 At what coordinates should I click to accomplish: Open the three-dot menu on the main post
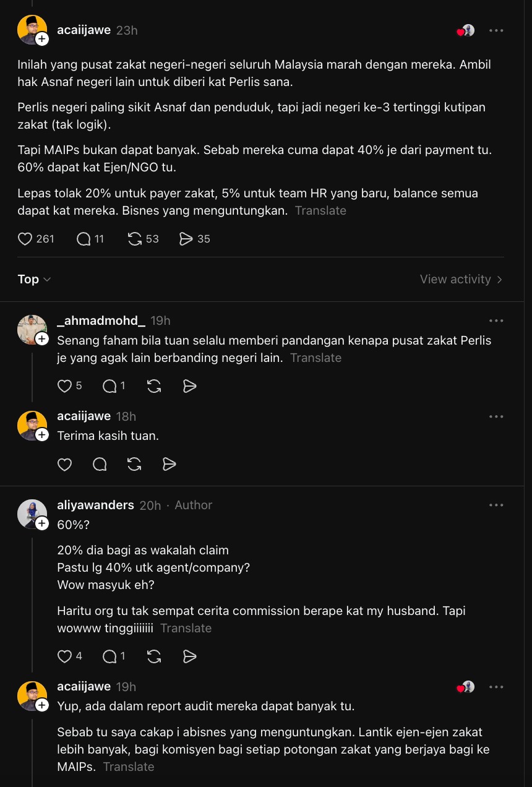496,30
